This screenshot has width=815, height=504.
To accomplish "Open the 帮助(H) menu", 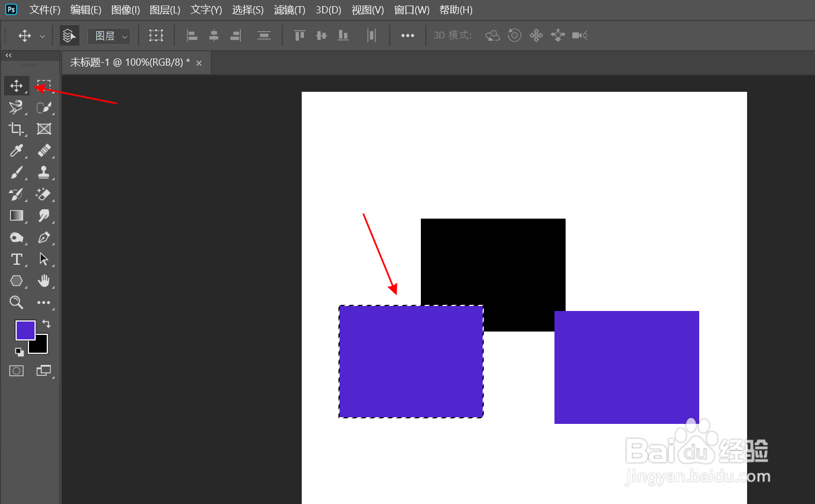I will coord(456,10).
